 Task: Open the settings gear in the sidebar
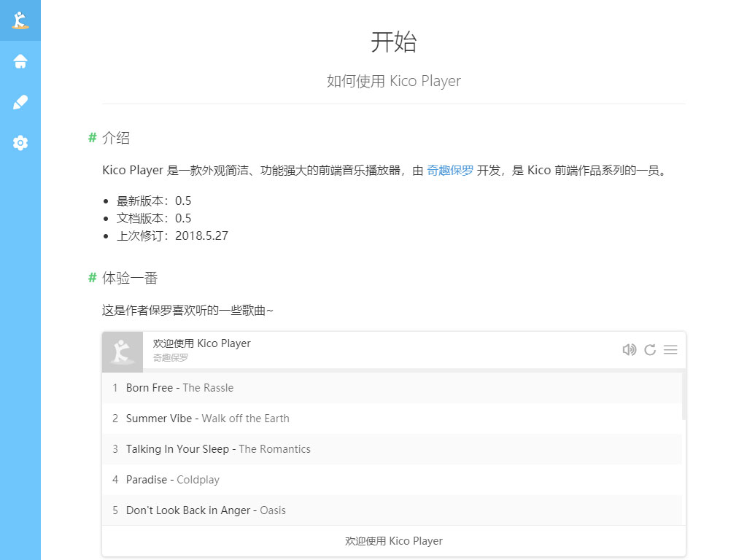click(x=20, y=143)
